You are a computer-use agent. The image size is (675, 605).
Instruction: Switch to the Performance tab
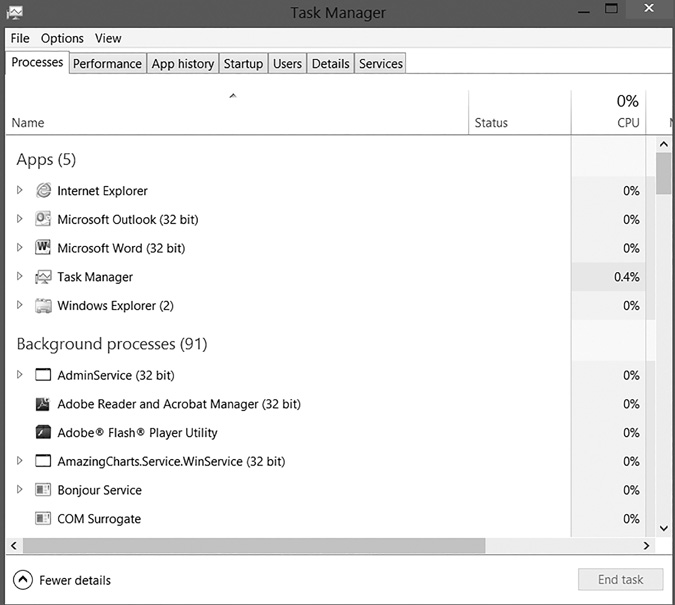point(107,64)
